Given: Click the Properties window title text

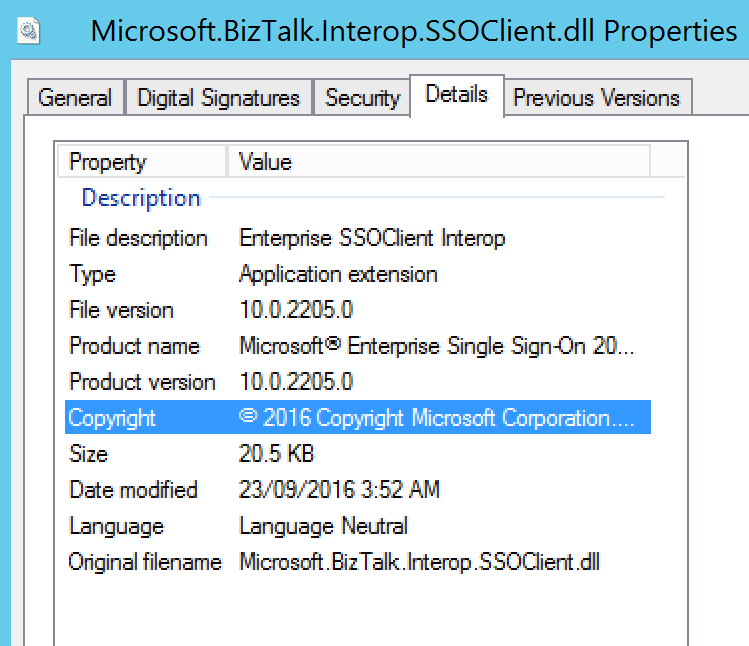Looking at the screenshot, I should click(414, 32).
